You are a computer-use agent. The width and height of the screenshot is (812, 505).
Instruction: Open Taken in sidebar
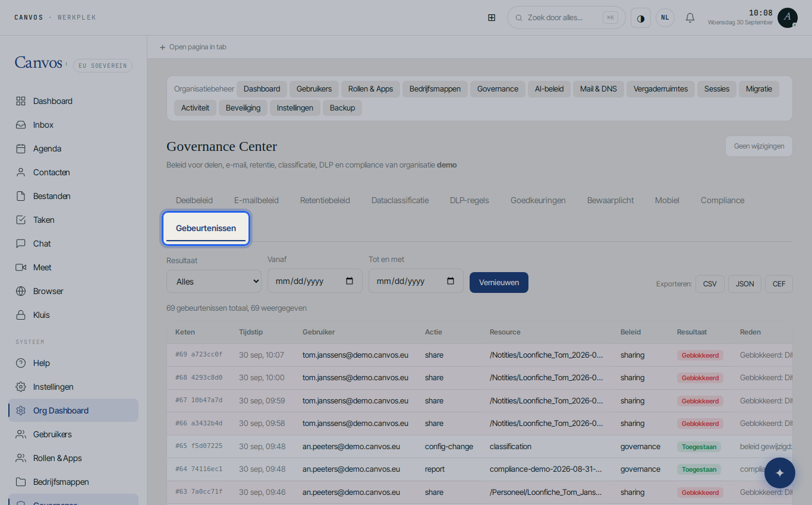pos(74,220)
